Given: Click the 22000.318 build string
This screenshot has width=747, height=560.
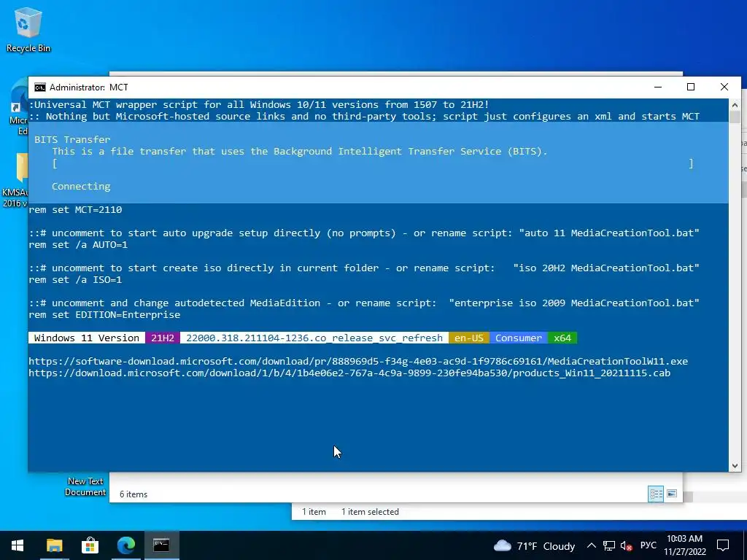Looking at the screenshot, I should click(314, 338).
